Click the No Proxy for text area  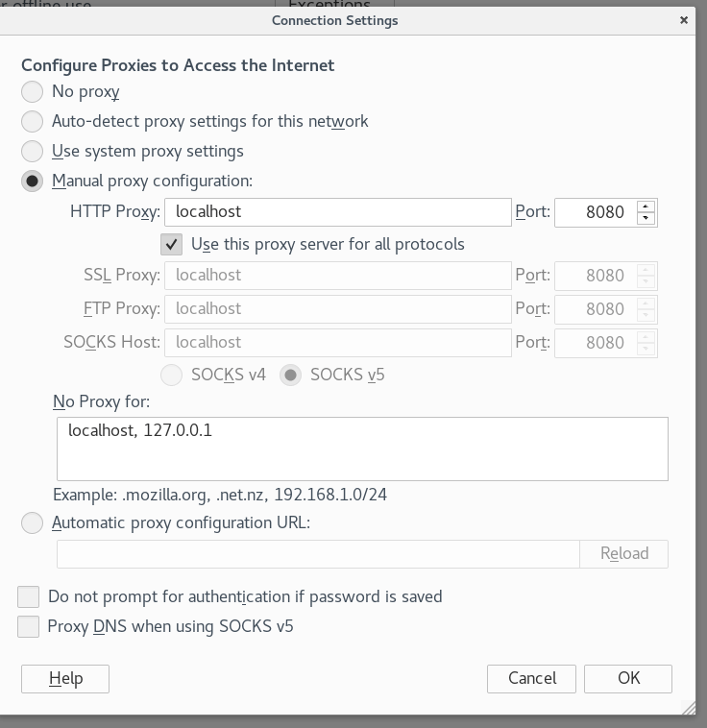click(x=362, y=449)
